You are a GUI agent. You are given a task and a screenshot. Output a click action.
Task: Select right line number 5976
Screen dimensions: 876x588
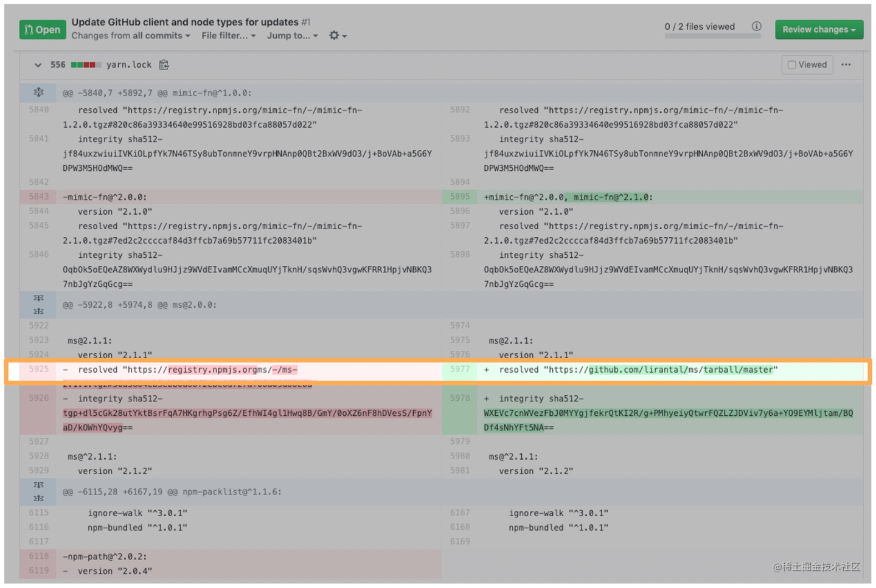[x=460, y=355]
